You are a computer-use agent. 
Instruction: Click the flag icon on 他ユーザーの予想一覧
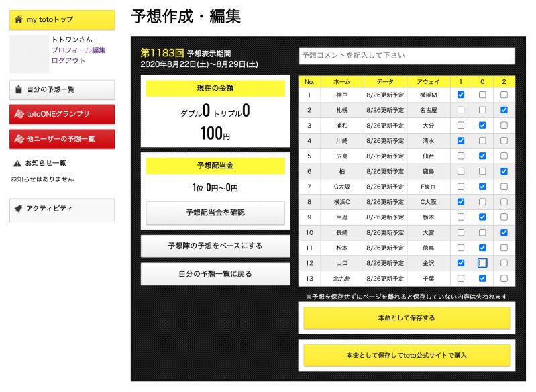pyautogui.click(x=19, y=139)
